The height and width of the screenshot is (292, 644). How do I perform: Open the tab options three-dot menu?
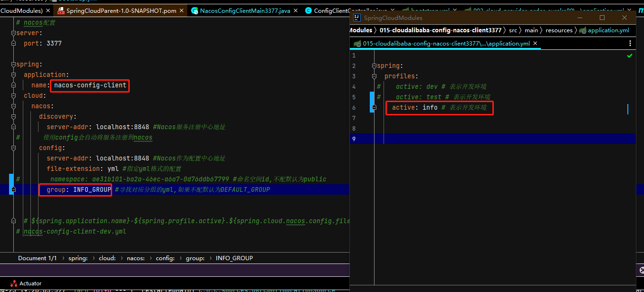pyautogui.click(x=631, y=43)
